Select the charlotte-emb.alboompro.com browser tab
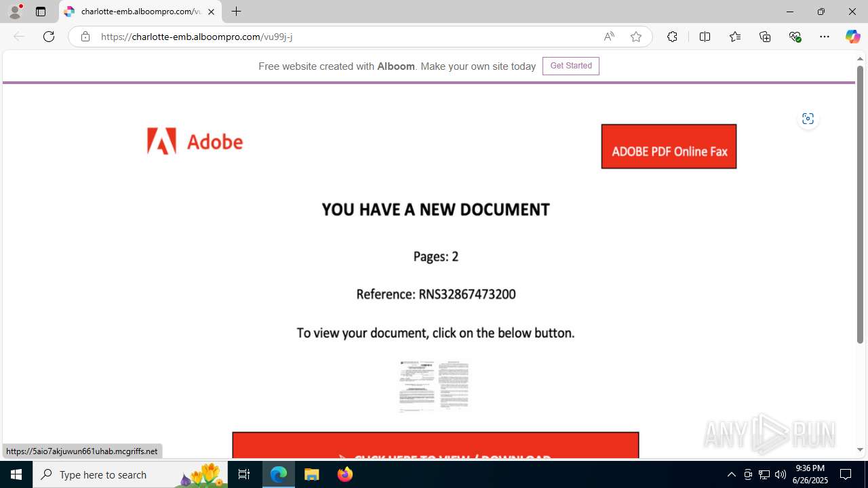The height and width of the screenshot is (488, 868). (x=140, y=12)
